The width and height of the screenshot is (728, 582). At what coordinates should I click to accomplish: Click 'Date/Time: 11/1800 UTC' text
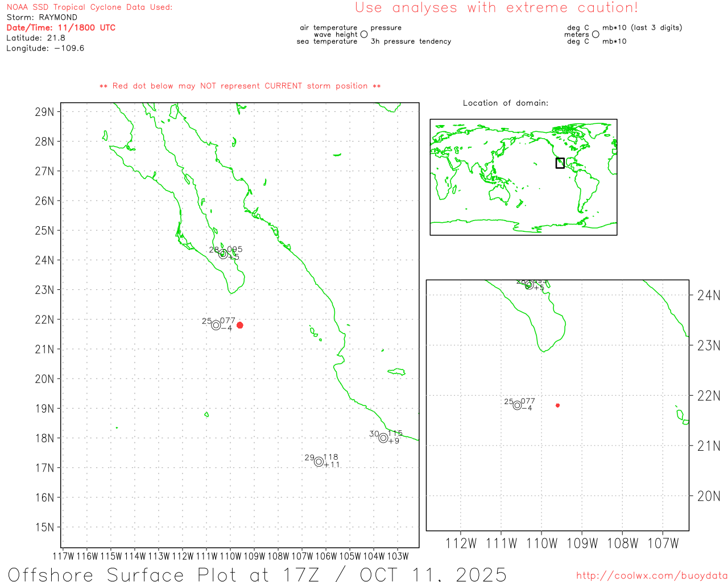coord(61,28)
